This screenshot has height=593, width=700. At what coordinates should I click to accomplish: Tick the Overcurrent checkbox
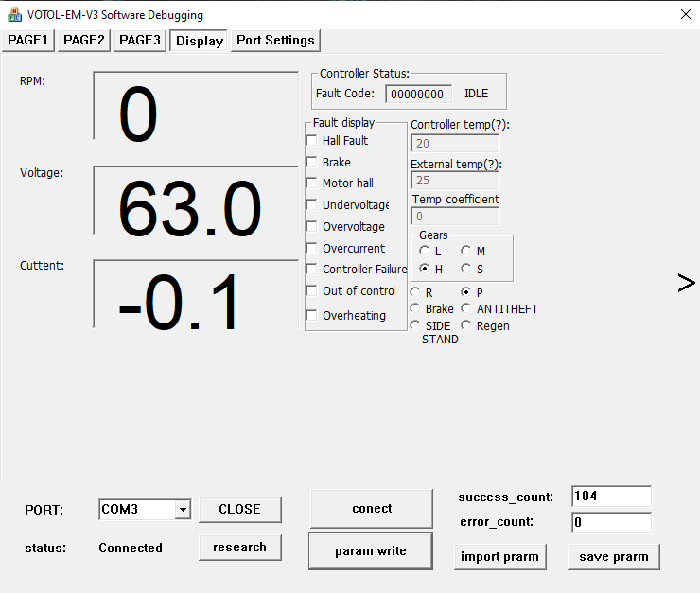(x=312, y=248)
